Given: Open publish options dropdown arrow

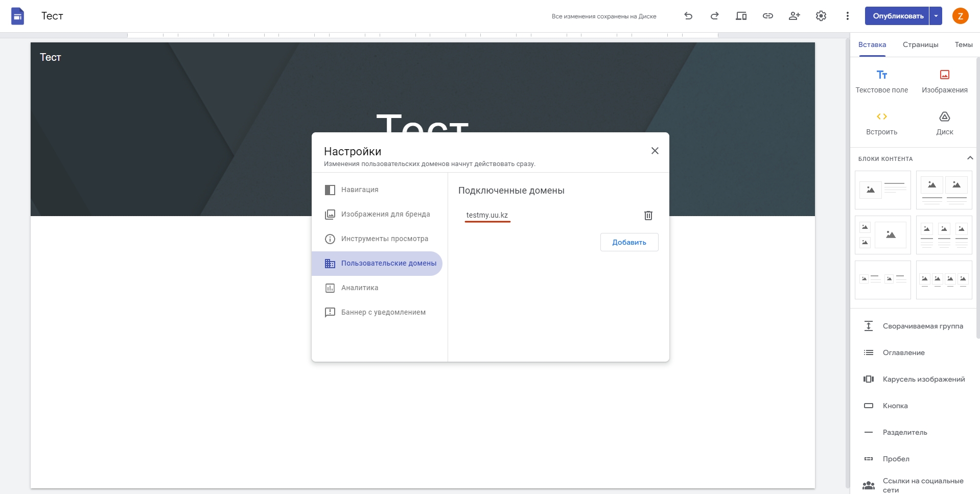Looking at the screenshot, I should (936, 16).
